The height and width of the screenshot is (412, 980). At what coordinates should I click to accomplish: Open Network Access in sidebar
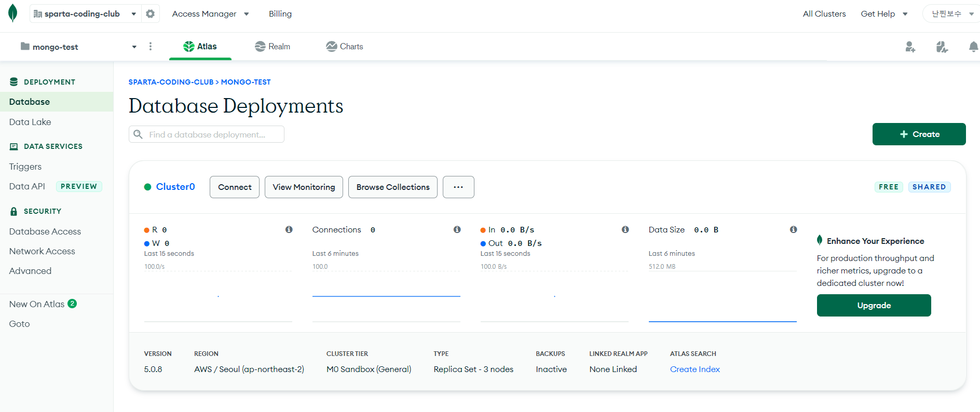coord(42,251)
